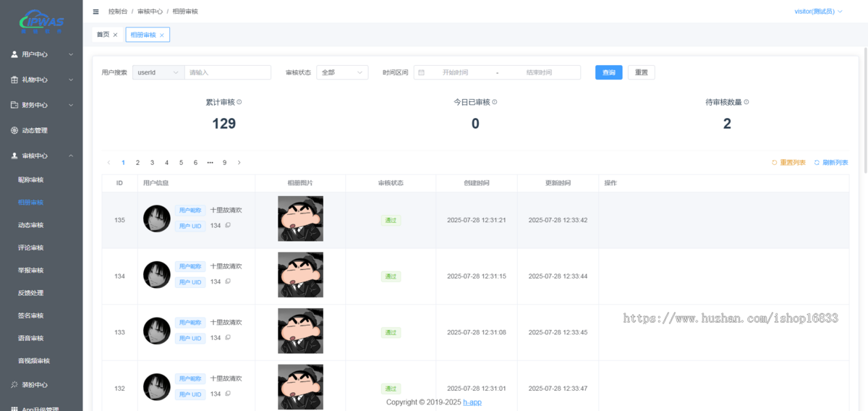Go to pagination page 6
The width and height of the screenshot is (868, 411).
[x=195, y=163]
